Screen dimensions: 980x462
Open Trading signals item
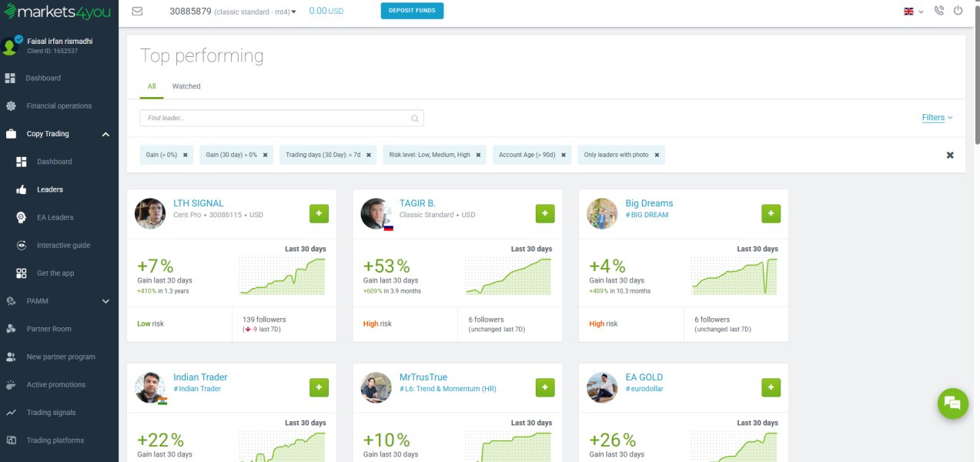click(x=51, y=412)
